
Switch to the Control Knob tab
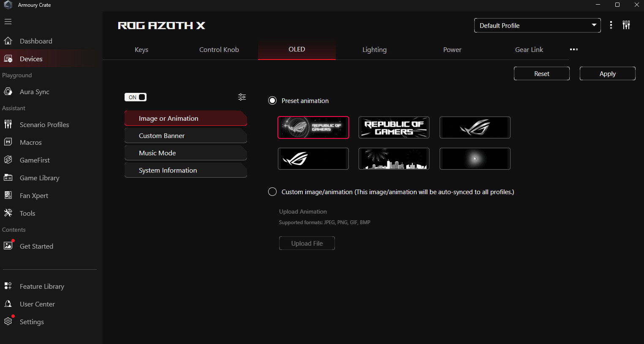point(219,49)
